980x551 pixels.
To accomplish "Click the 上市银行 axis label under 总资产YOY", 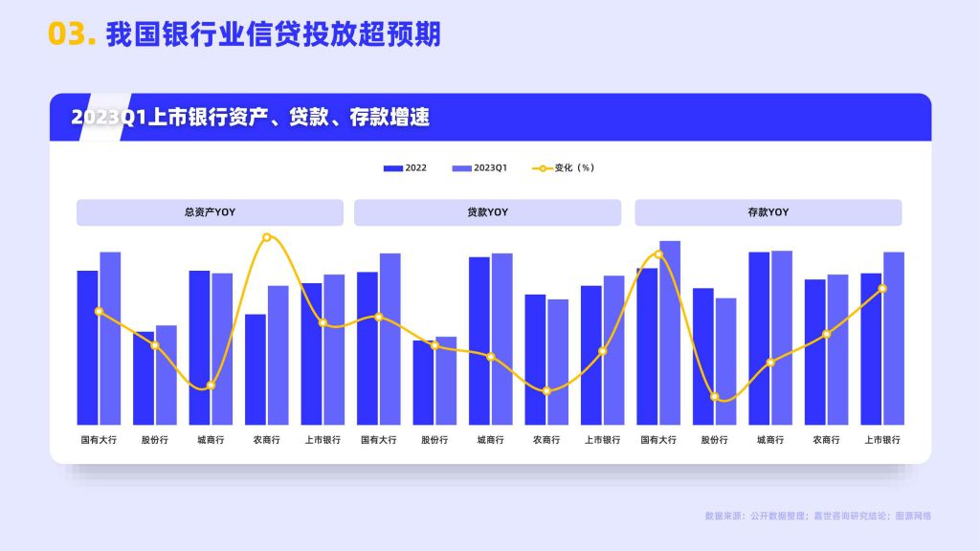I will [323, 440].
